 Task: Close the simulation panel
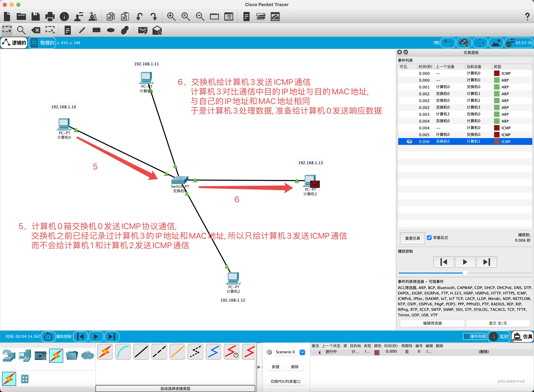(x=400, y=52)
